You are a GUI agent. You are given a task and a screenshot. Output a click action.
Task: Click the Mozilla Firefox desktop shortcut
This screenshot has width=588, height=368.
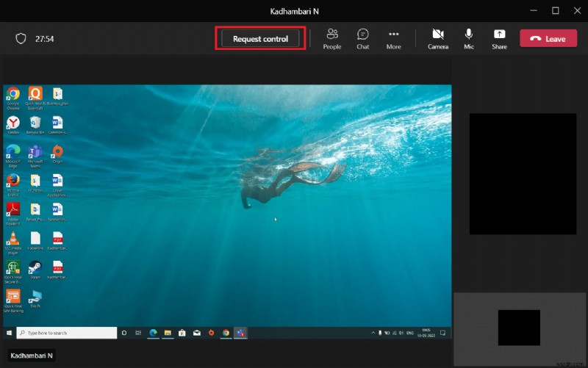[x=12, y=181]
